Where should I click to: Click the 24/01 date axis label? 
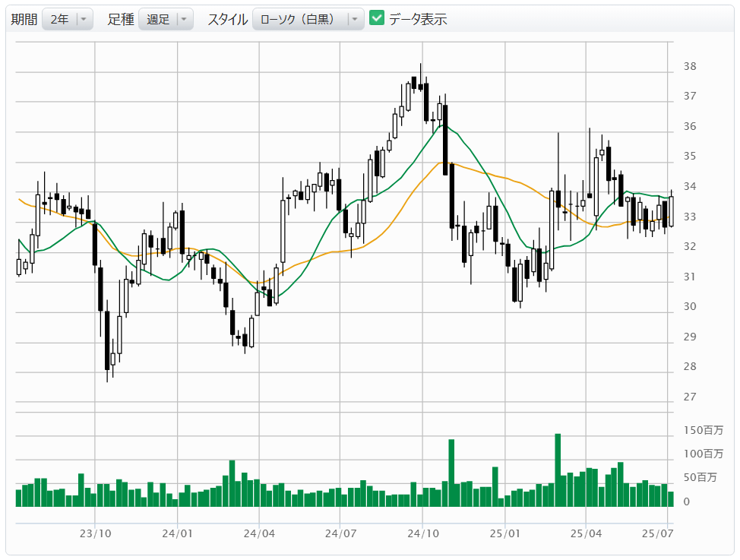pyautogui.click(x=178, y=533)
